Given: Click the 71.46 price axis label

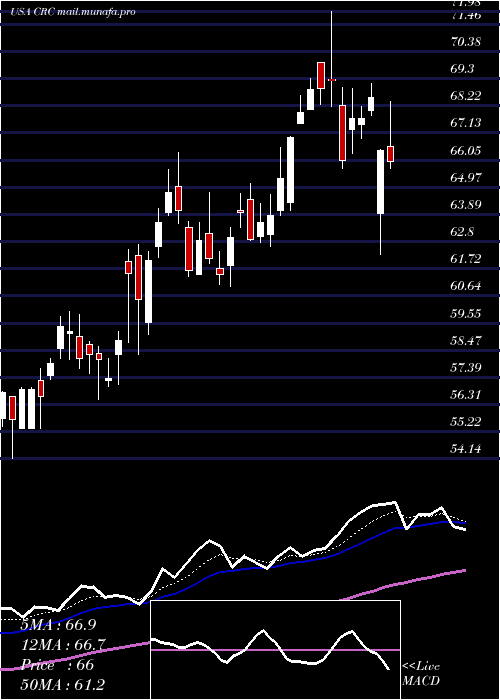Looking at the screenshot, I should coord(467,15).
